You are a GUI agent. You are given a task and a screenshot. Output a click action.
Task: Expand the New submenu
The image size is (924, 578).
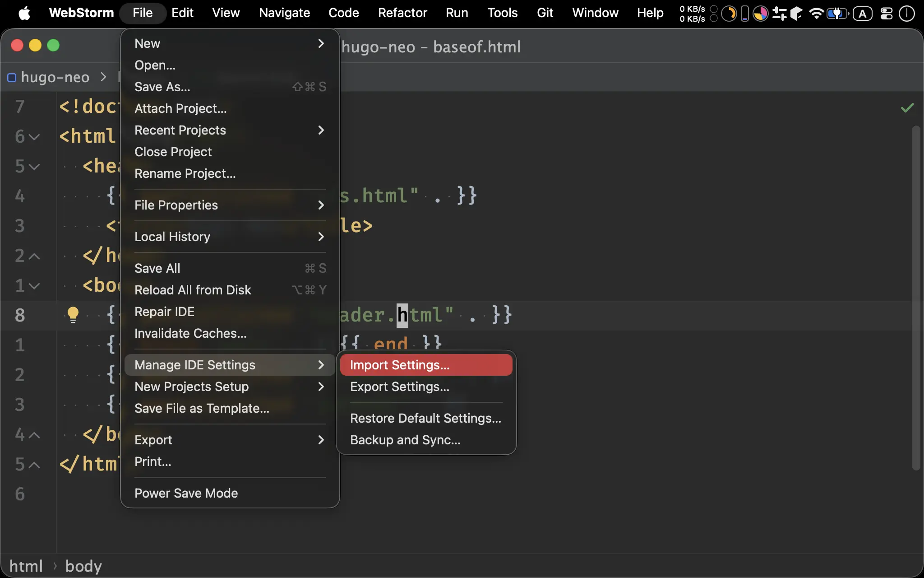pyautogui.click(x=230, y=43)
